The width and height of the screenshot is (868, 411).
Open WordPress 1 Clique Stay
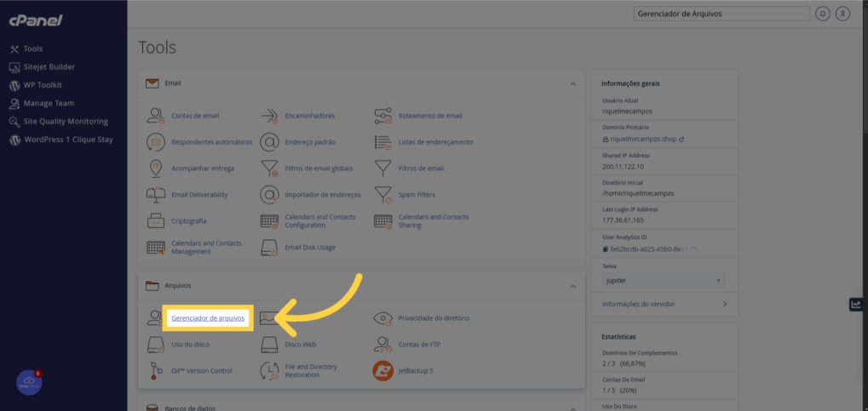pos(60,140)
